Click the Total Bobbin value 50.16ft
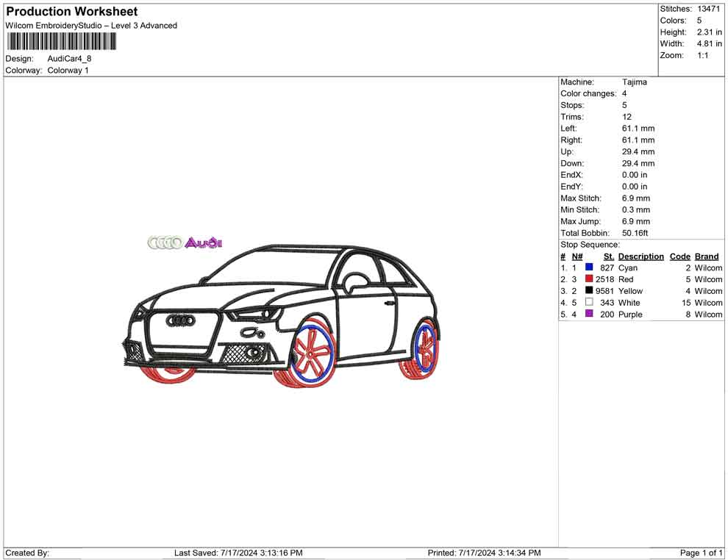 tap(635, 233)
